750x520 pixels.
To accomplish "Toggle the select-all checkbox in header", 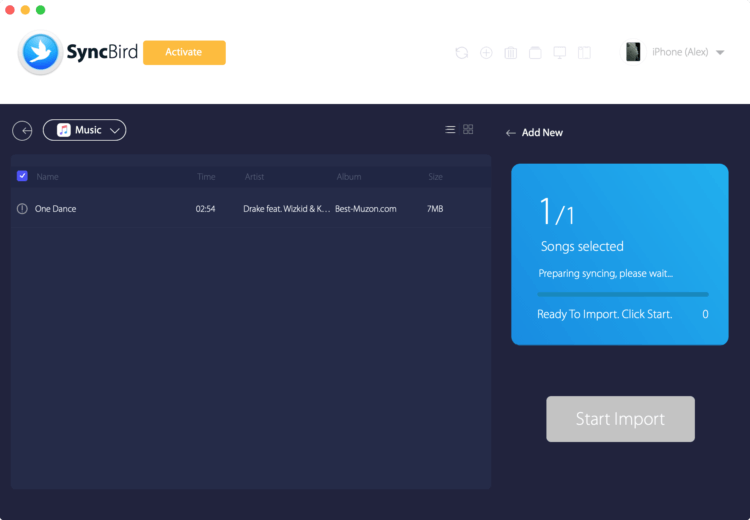I will pyautogui.click(x=22, y=176).
